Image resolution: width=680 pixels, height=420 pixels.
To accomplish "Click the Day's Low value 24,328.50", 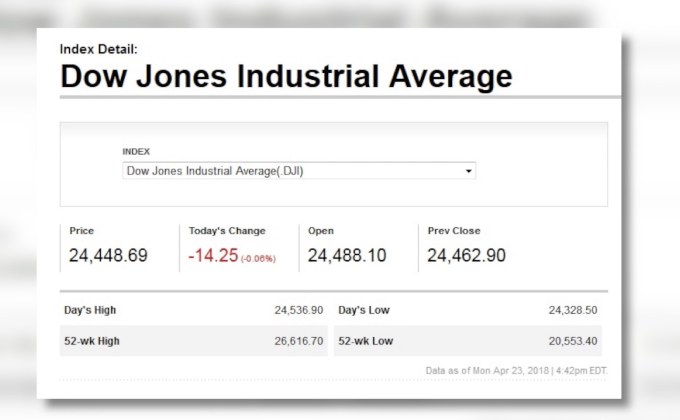I will [x=573, y=310].
